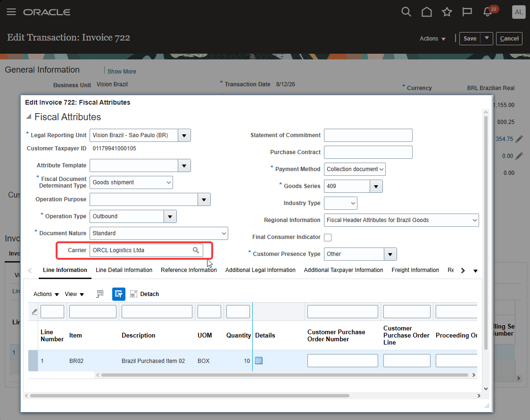Click the Cancel button

pos(509,38)
